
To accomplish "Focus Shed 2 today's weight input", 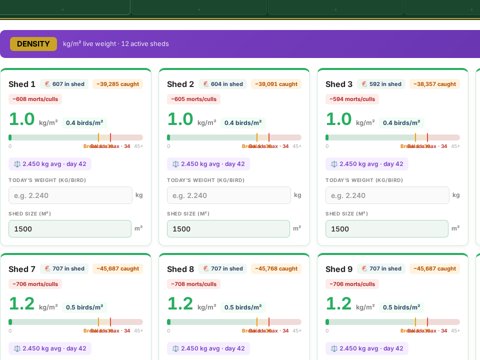I will [x=229, y=195].
